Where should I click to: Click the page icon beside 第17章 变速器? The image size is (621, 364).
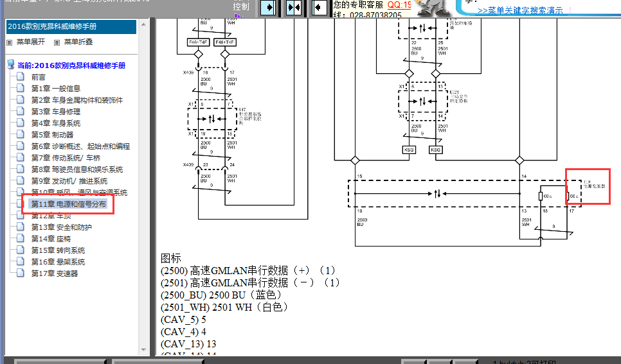(x=21, y=273)
